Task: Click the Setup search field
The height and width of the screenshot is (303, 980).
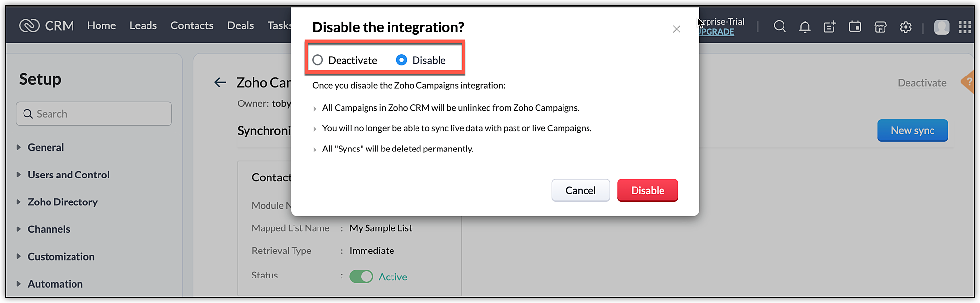Action: tap(94, 114)
